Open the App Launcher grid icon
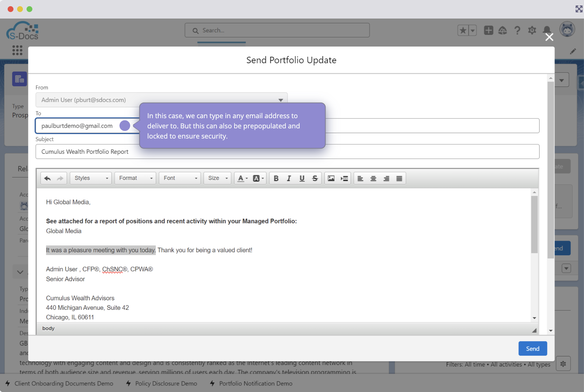Image resolution: width=584 pixels, height=392 pixels. 17,50
